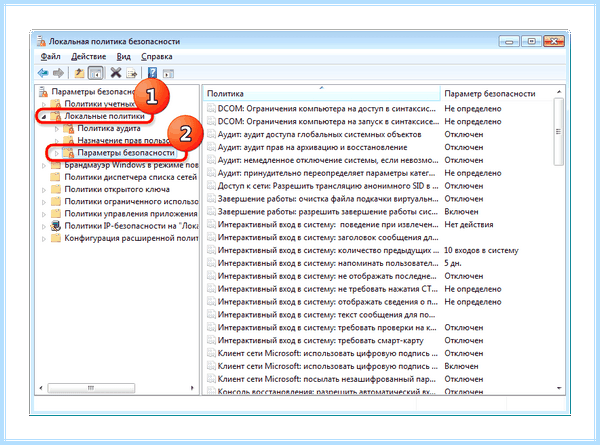600x445 pixels.
Task: Click the Политики IP-безопасности computer icon
Action: click(56, 226)
